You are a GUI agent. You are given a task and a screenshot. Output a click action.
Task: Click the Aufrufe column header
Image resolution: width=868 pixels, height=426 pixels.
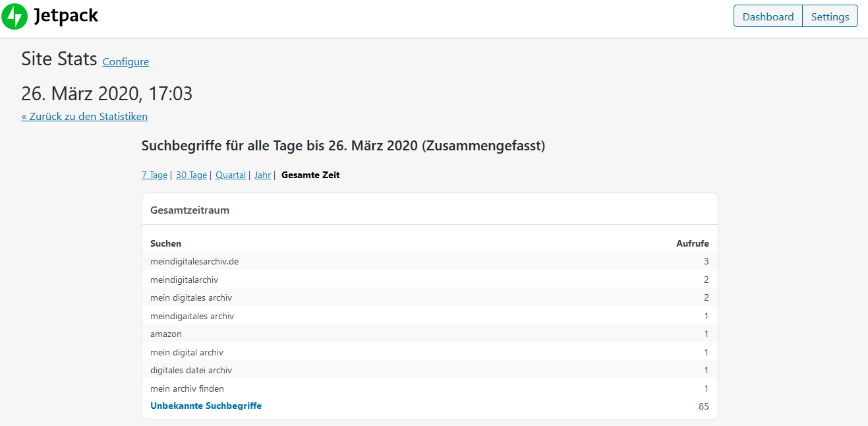[692, 244]
